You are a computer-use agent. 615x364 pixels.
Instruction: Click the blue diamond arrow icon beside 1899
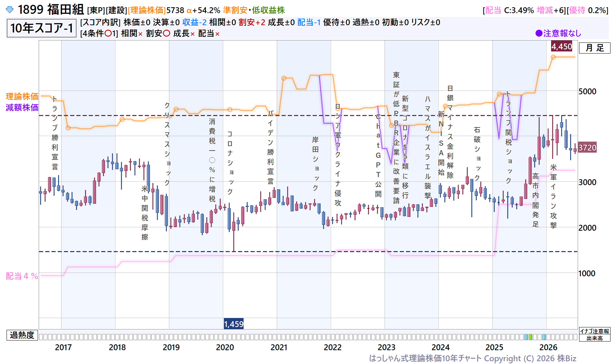[x=10, y=10]
